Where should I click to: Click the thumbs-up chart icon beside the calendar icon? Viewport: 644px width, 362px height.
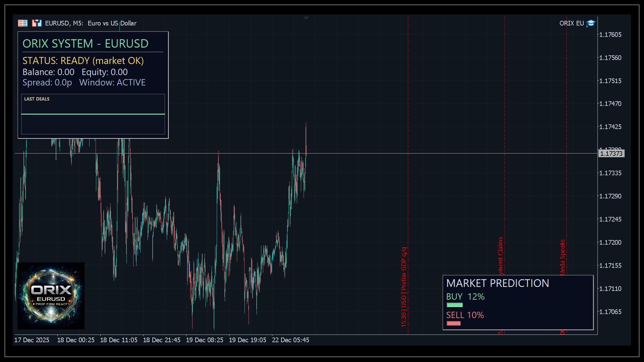(x=37, y=23)
